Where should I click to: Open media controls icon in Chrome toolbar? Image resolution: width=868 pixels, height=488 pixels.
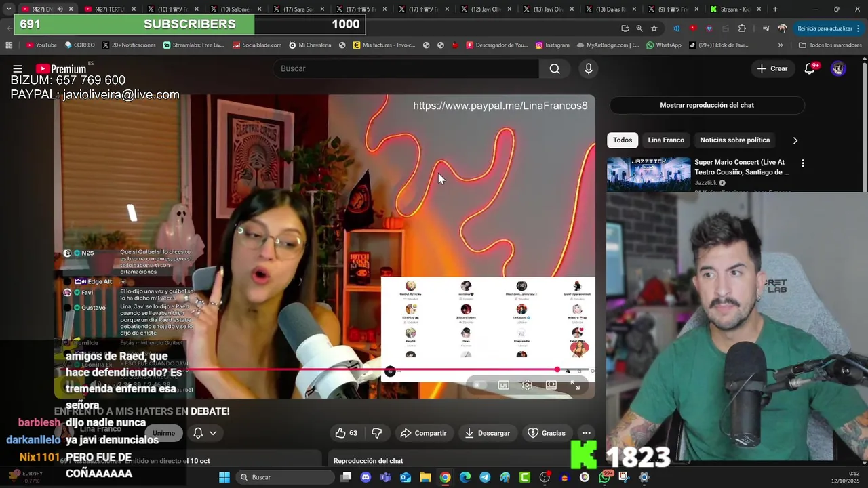point(766,28)
